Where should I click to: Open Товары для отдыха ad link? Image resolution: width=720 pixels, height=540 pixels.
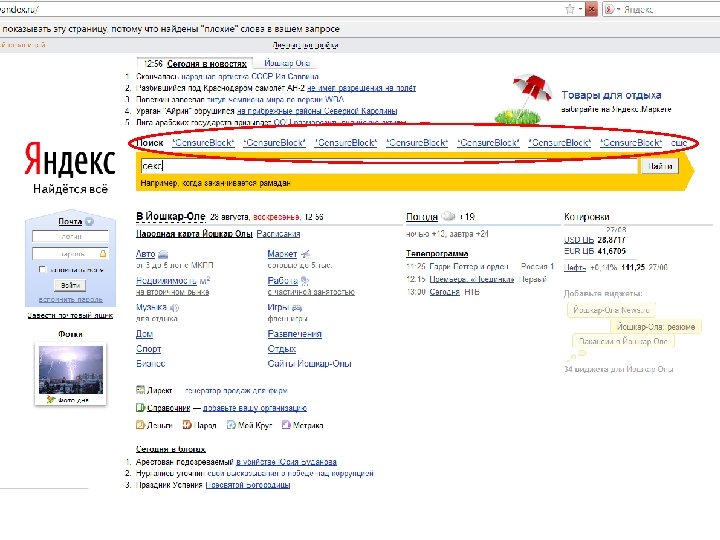point(611,95)
